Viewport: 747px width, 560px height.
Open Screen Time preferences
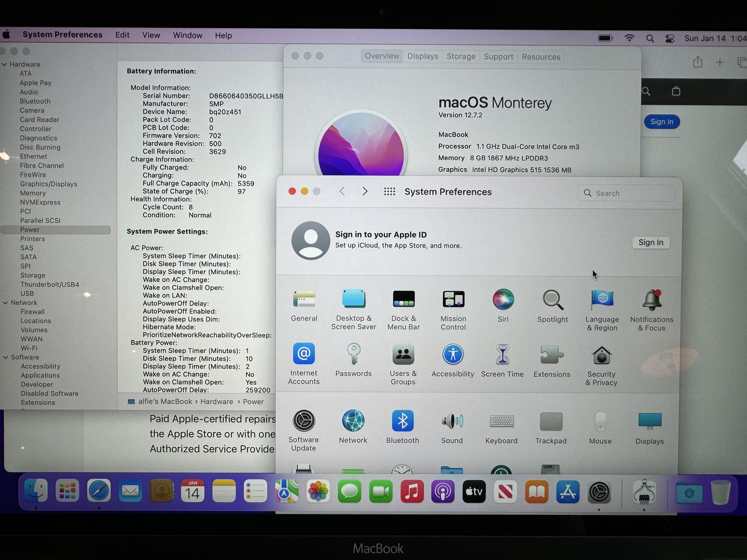502,360
